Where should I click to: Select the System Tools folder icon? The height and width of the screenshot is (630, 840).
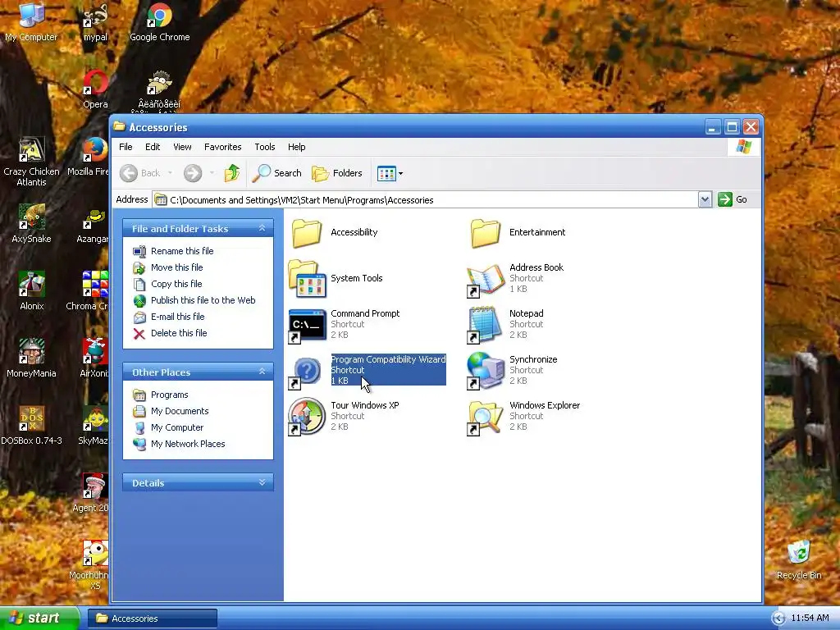(307, 279)
